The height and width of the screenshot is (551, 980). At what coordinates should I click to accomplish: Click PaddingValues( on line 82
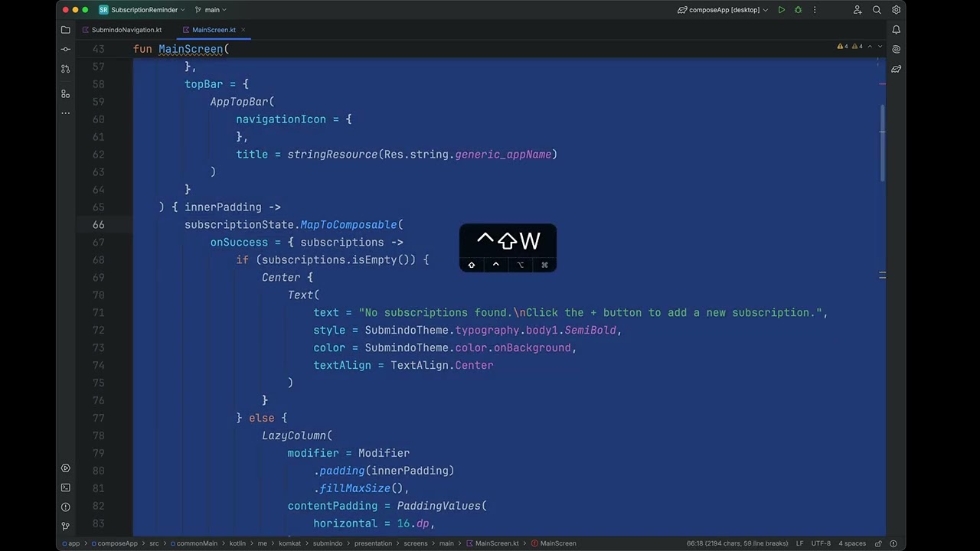pos(442,506)
